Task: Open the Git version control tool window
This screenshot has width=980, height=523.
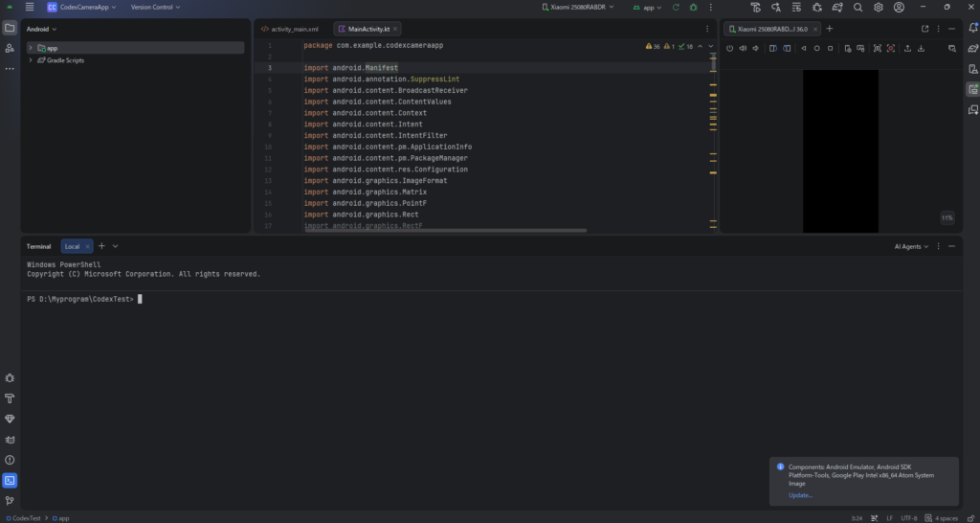Action: tap(10, 501)
